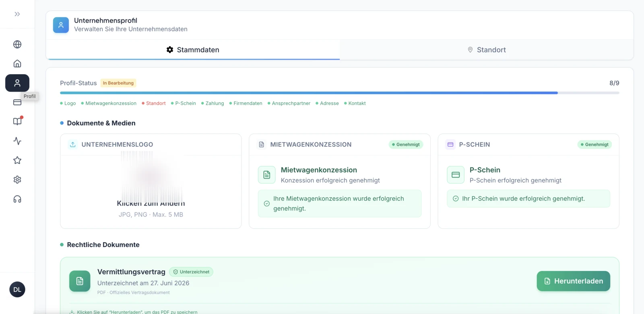The height and width of the screenshot is (314, 644).
Task: Go to the home icon in sidebar
Action: (x=17, y=64)
